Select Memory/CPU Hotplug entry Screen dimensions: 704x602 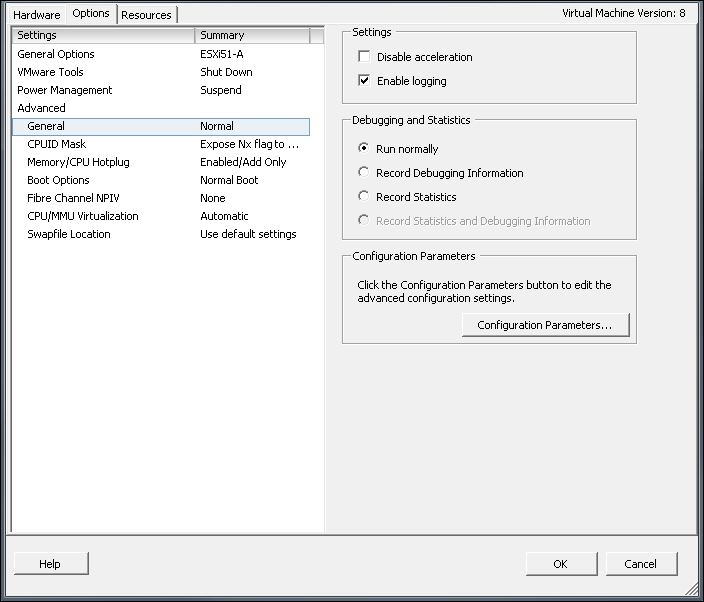(x=161, y=162)
